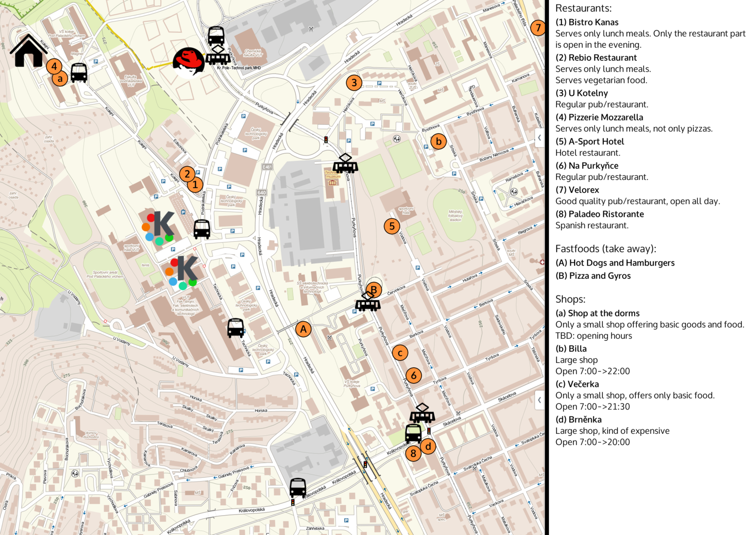Click orange marker 3 for U Kotelny
This screenshot has width=756, height=535.
pyautogui.click(x=354, y=83)
